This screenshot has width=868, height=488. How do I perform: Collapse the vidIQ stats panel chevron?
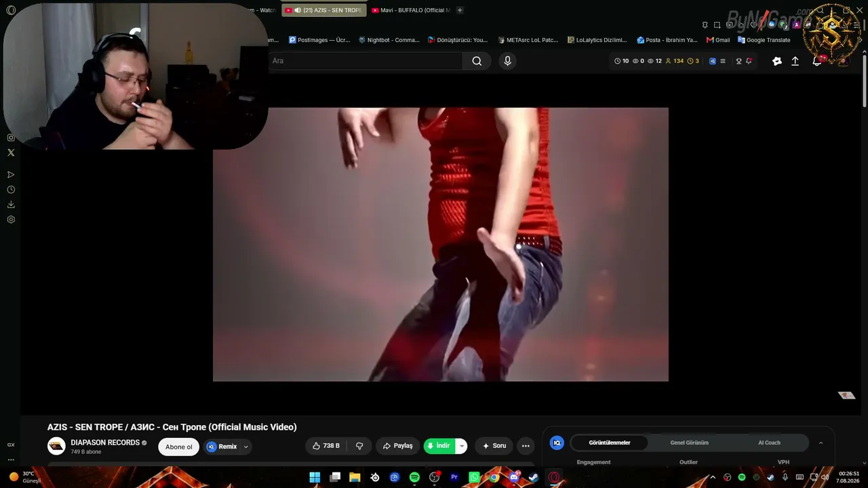(x=821, y=443)
